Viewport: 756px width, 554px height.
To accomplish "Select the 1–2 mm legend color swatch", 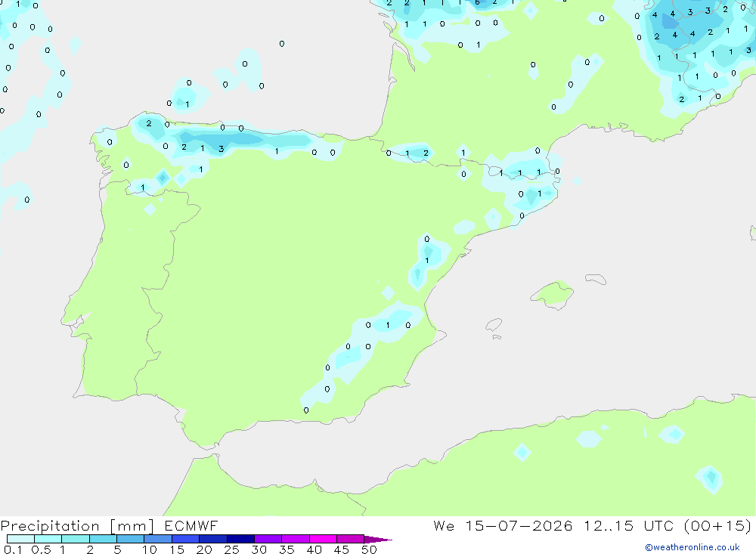I will (x=76, y=539).
